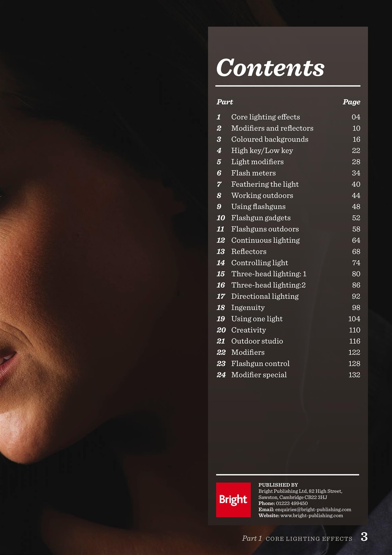Viewport: 392px width, 555px height.
Task: Click Working outdoors in the contents
Action: [262, 196]
